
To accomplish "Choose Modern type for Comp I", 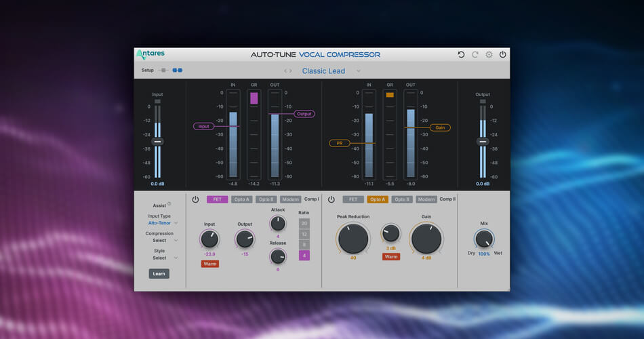I will coord(290,199).
